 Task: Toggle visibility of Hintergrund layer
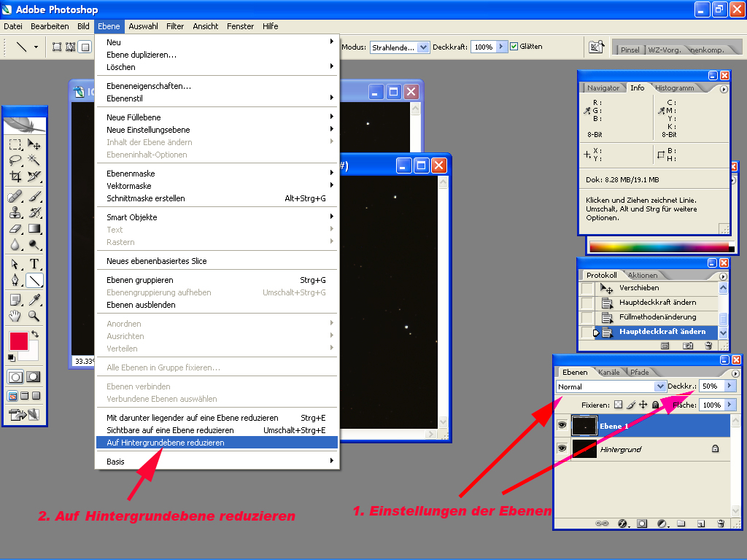(562, 449)
